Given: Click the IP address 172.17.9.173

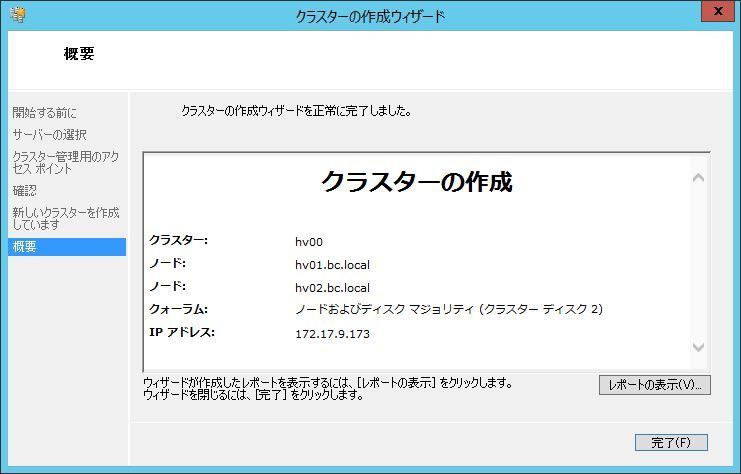Looking at the screenshot, I should 332,334.
